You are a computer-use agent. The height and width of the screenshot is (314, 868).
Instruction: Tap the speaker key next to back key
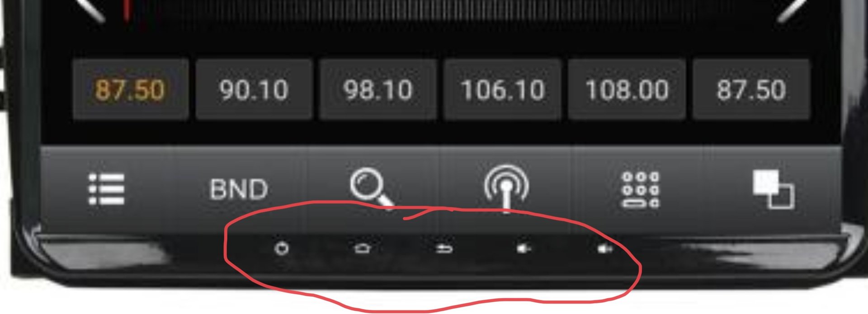click(524, 248)
